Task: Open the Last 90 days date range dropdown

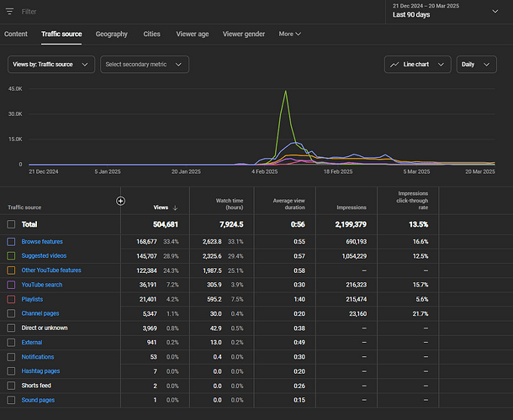Action: click(x=496, y=10)
